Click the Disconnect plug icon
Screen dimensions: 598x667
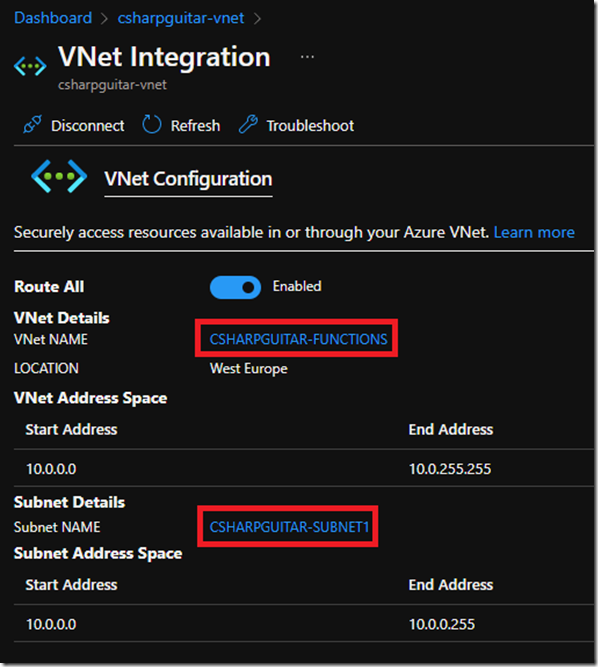tap(32, 125)
